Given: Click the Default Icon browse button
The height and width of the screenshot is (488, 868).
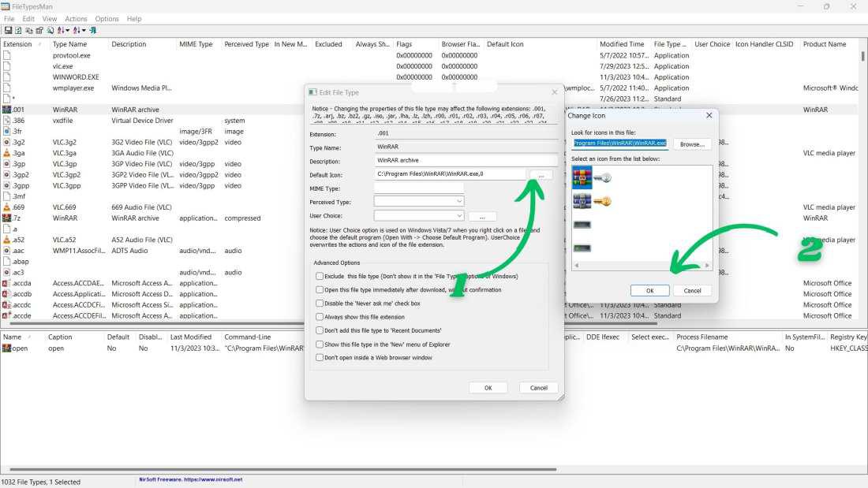Looking at the screenshot, I should click(541, 174).
